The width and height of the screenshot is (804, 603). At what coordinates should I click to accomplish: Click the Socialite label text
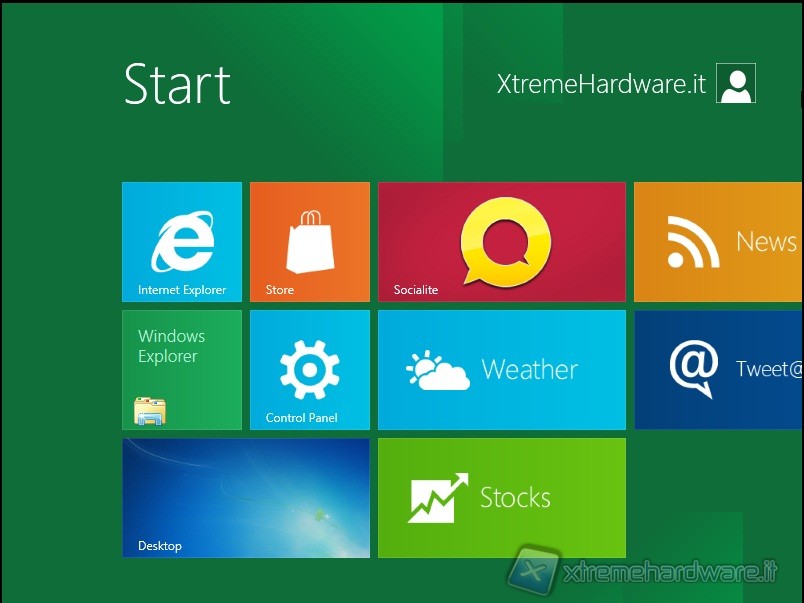[416, 290]
